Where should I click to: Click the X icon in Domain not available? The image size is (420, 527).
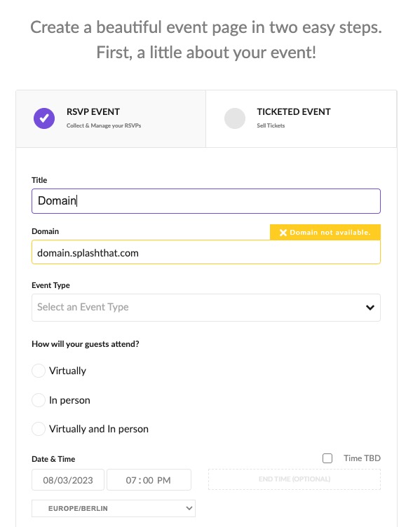(283, 233)
